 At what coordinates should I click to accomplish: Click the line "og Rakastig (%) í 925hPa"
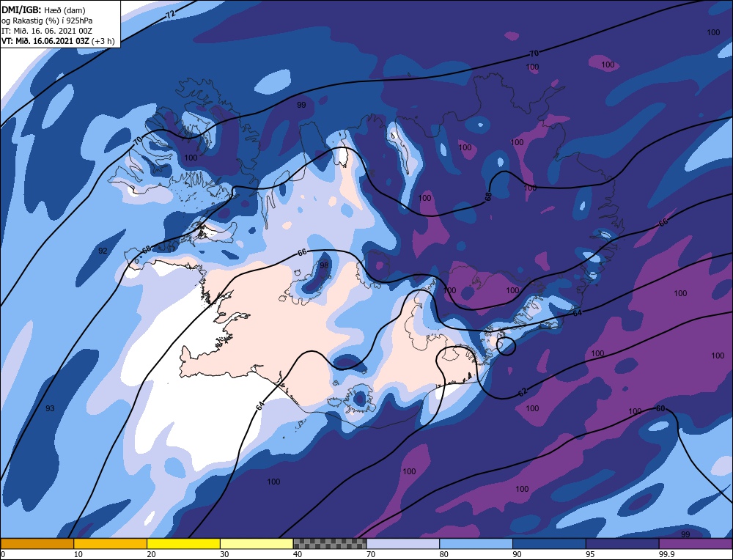coord(47,21)
